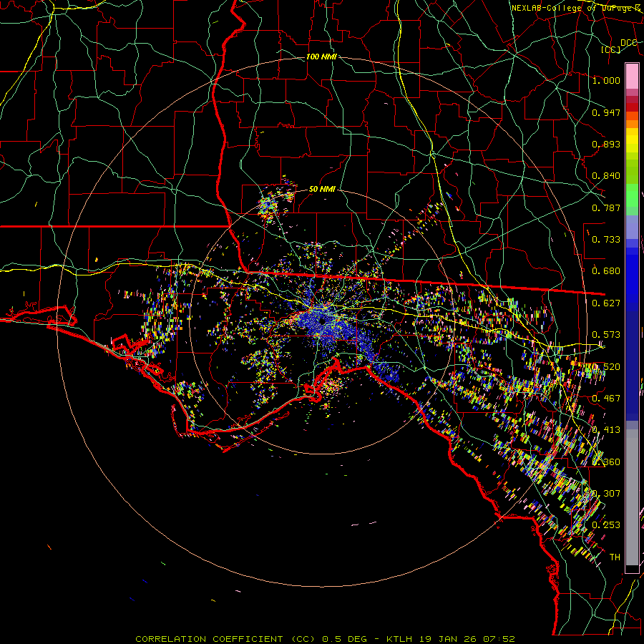Click the 0.947 scale value
The image size is (644, 644).
[606, 112]
